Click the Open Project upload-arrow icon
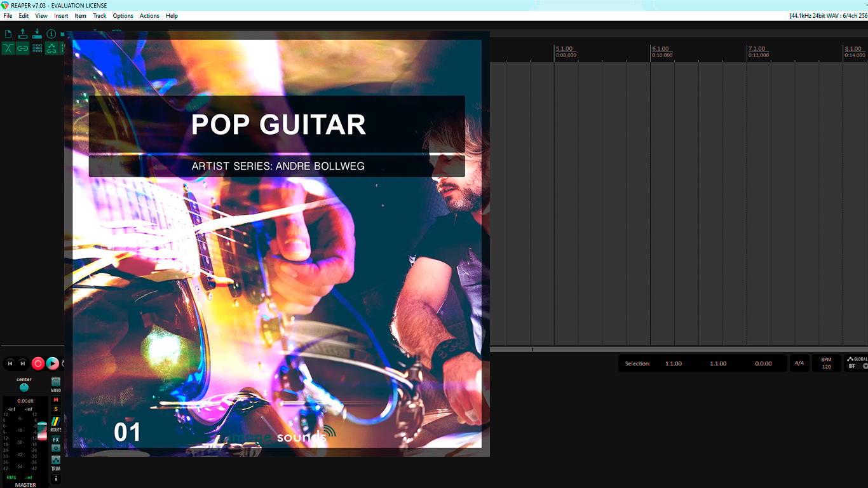 [x=23, y=34]
